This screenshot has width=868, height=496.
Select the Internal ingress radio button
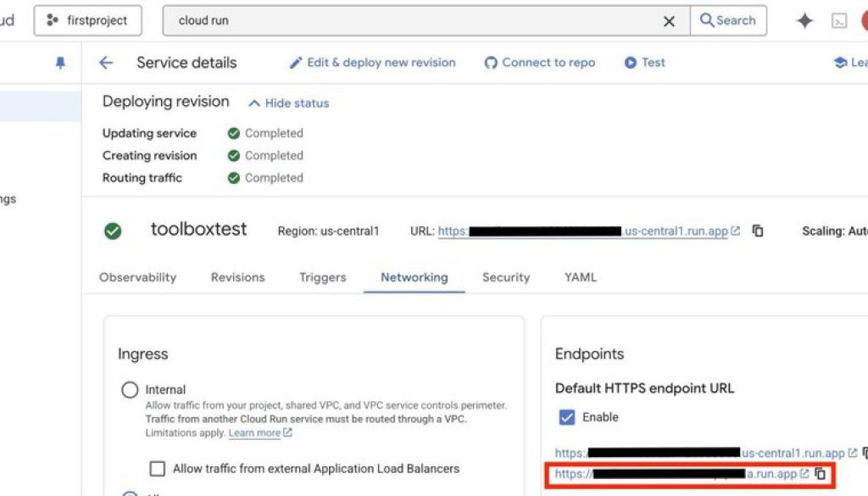click(130, 389)
